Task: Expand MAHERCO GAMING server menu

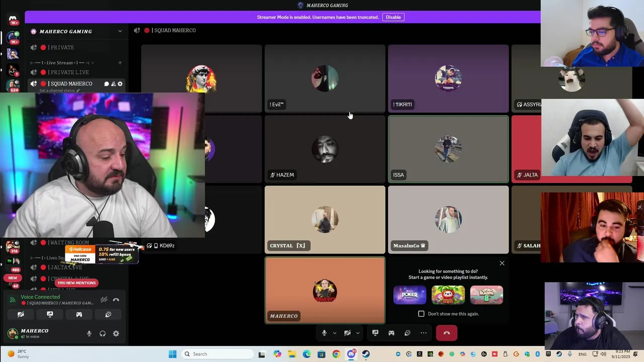Action: 120,31
